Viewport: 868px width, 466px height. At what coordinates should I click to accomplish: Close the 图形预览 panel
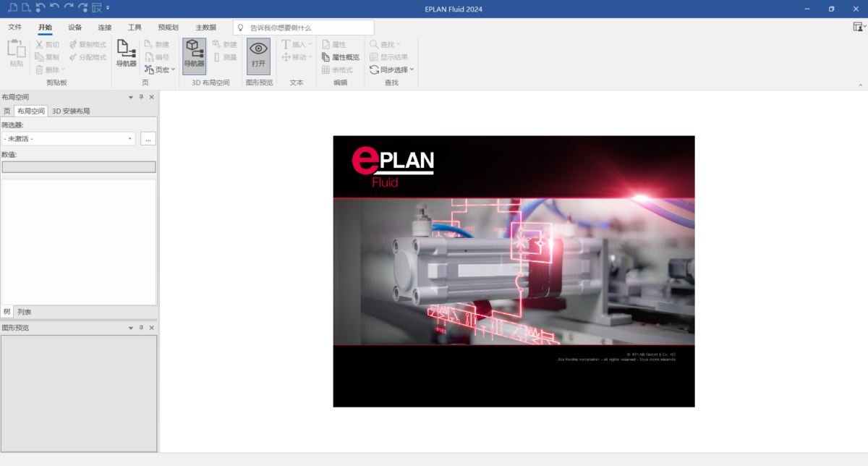[152, 328]
